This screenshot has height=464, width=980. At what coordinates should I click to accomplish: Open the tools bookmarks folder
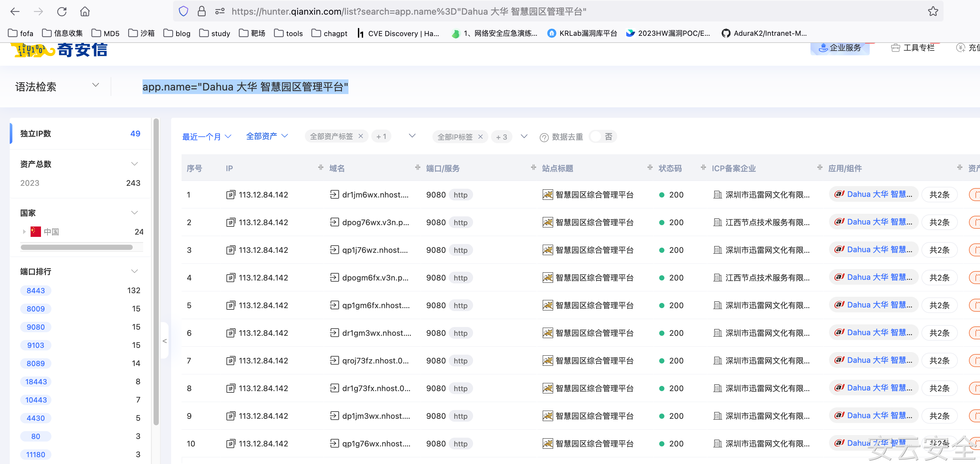tap(288, 34)
